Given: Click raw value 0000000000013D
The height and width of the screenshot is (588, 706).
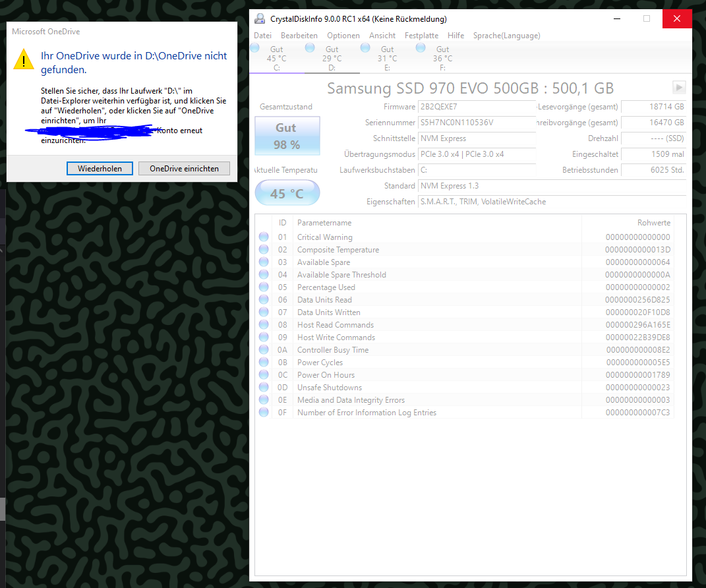Looking at the screenshot, I should point(637,249).
